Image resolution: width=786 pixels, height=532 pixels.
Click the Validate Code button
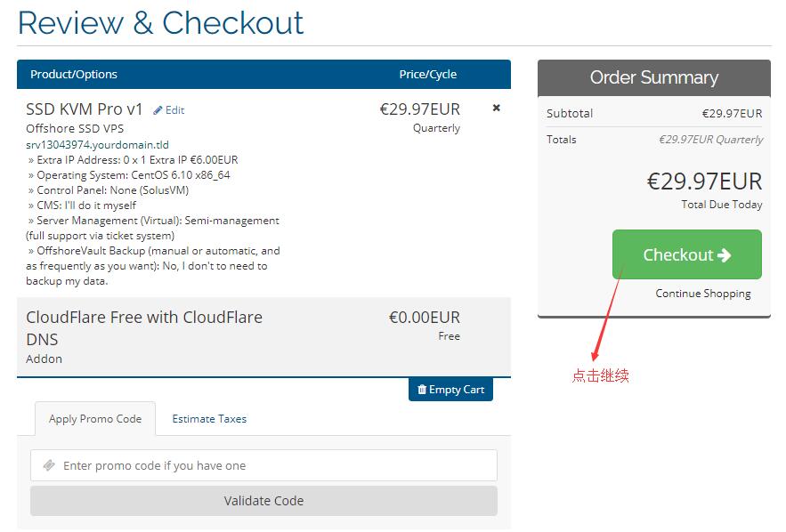[x=263, y=501]
